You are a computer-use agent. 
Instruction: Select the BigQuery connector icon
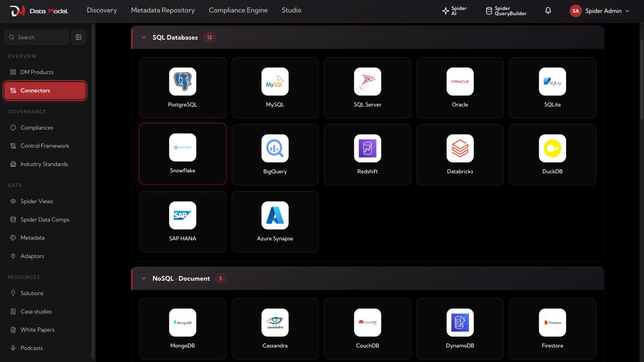pyautogui.click(x=275, y=148)
